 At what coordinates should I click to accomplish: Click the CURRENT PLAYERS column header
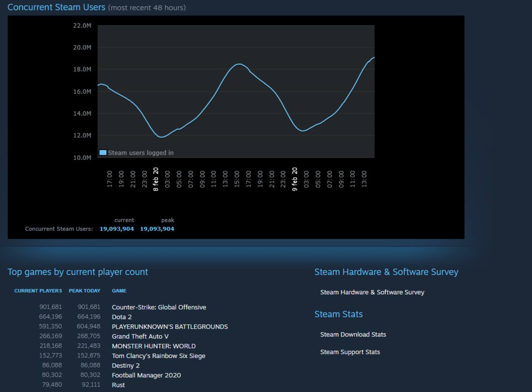[x=38, y=291]
